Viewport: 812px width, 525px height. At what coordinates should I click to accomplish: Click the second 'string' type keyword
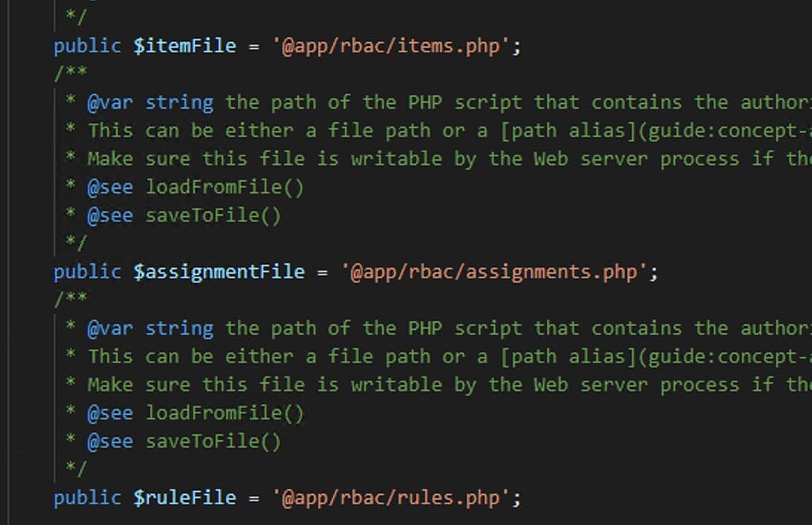(179, 329)
